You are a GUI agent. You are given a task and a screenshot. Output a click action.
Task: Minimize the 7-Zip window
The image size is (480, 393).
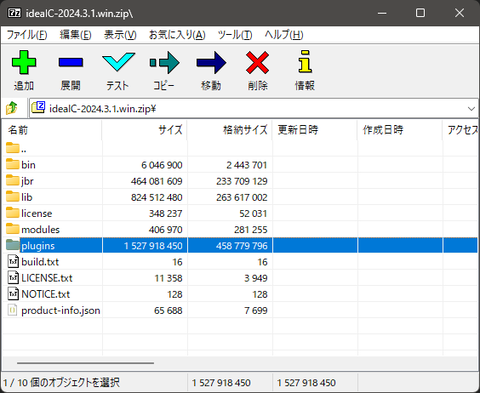[382, 13]
